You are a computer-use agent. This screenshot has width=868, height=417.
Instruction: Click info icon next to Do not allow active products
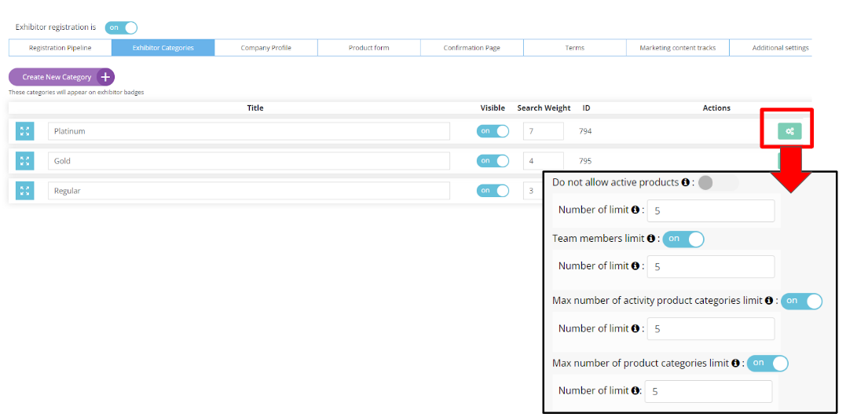click(685, 182)
